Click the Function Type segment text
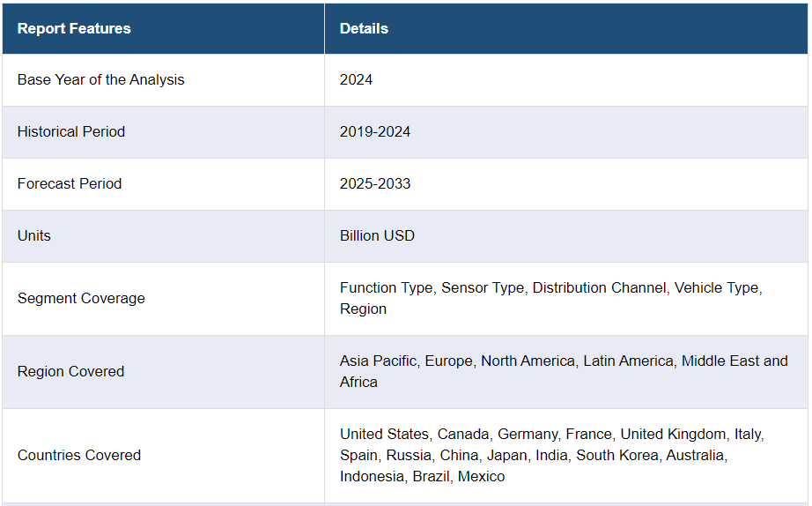The width and height of the screenshot is (812, 506). pos(386,287)
